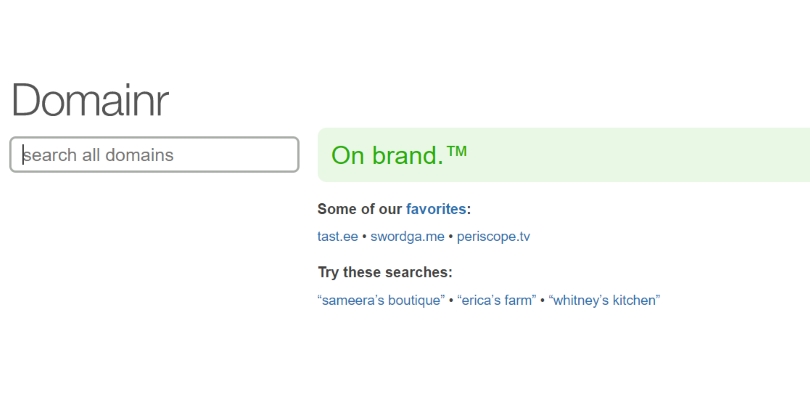Click the opening quote before sameera's boutique

coord(320,299)
